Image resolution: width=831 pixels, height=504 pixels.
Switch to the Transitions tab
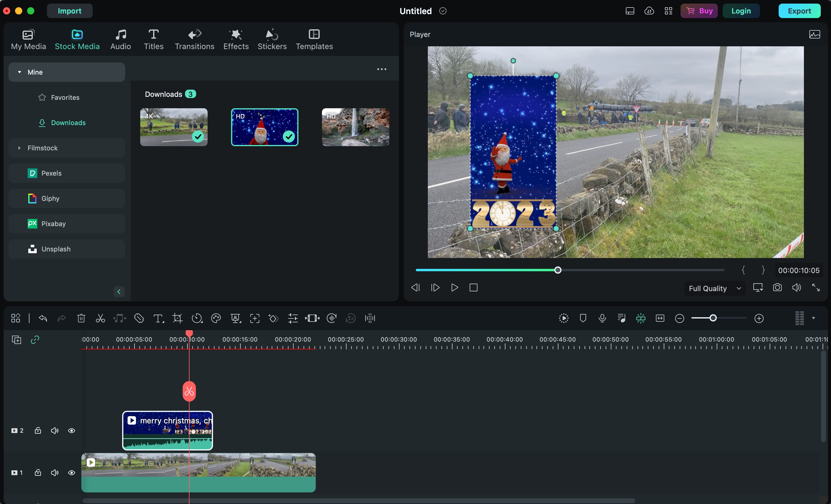click(194, 38)
